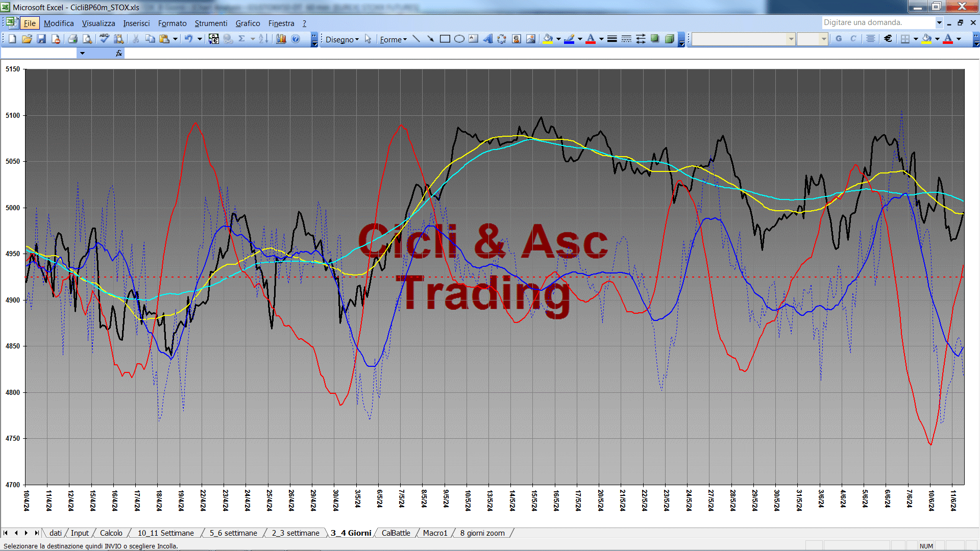Open the font name combo box
This screenshot has width=980, height=551.
[x=743, y=39]
